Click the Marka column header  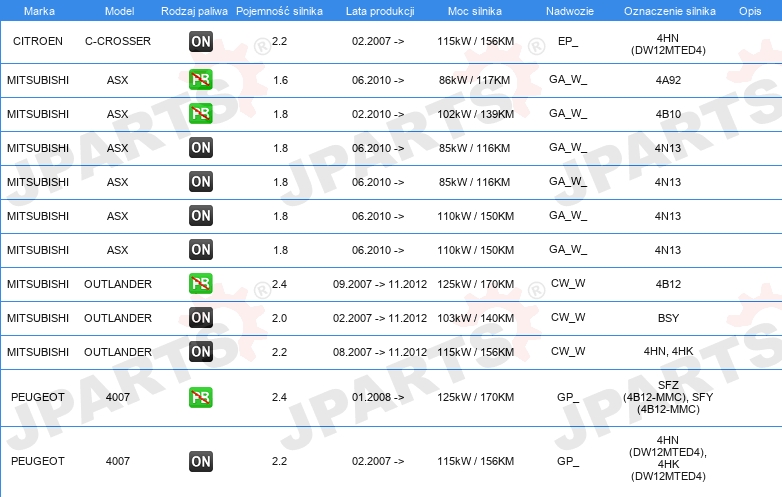39,11
